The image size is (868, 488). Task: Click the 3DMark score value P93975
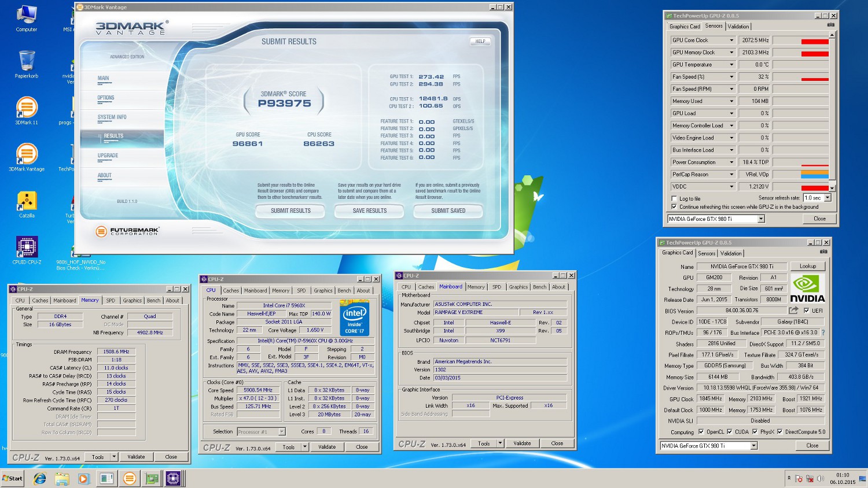285,103
